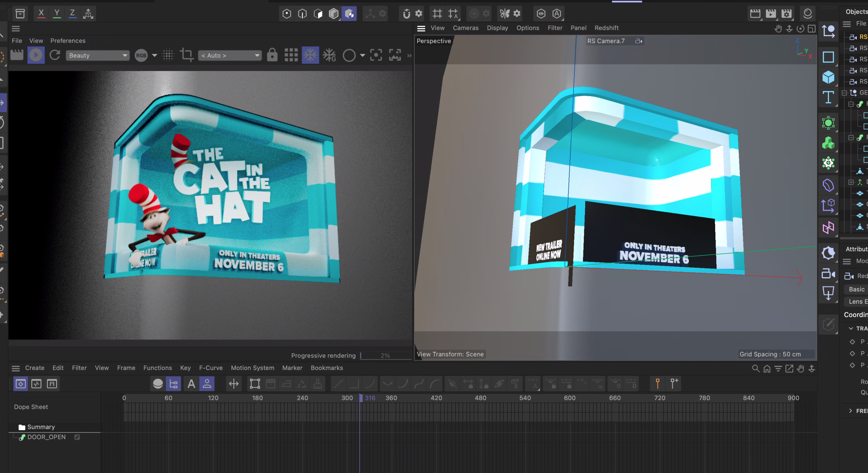Open the Beauty AOV dropdown
Viewport: 868px width, 473px height.
click(98, 55)
